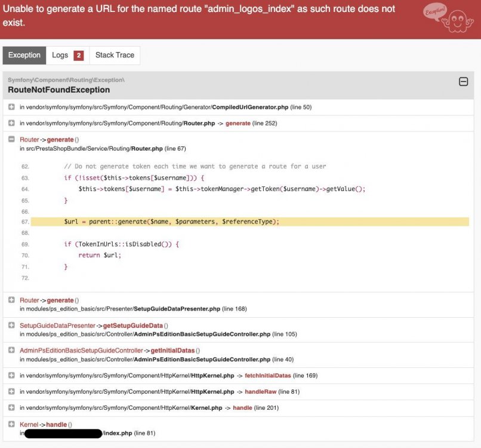Image resolution: width=481 pixels, height=448 pixels.
Task: Expand the fetchInitialDatas line 169 trace
Action: tap(11, 375)
